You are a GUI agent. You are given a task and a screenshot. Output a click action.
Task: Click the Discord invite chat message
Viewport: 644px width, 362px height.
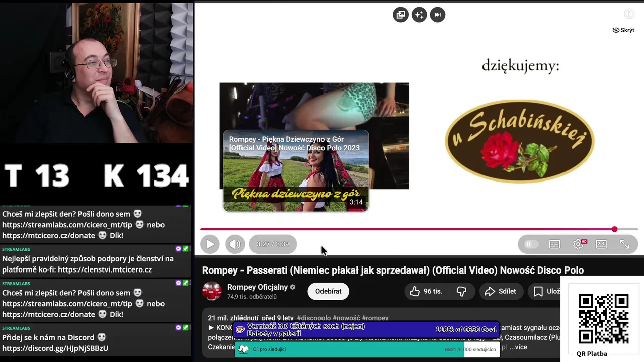coord(96,339)
